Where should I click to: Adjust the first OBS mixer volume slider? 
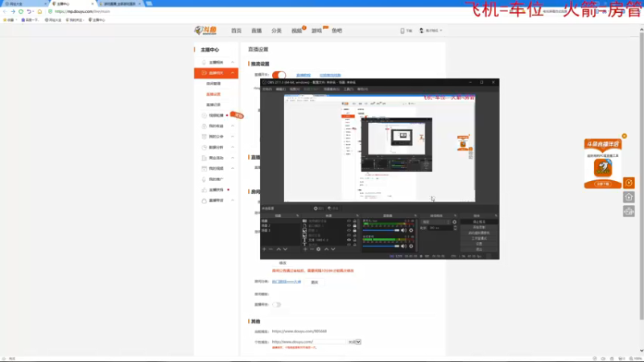click(x=381, y=230)
